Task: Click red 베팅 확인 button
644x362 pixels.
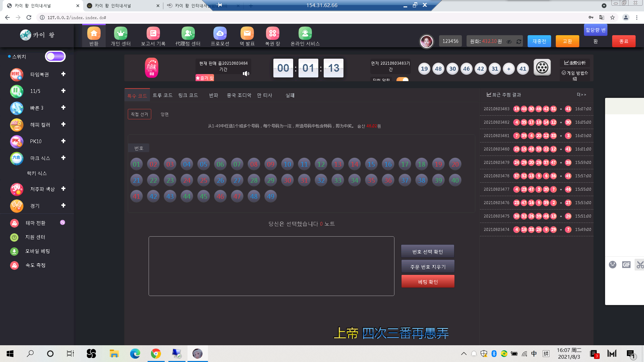Action: coord(428,282)
